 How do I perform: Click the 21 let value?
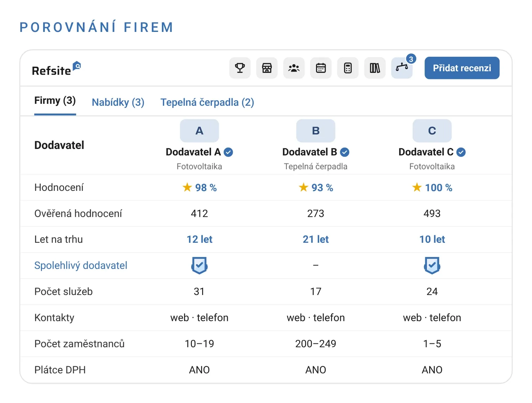(x=316, y=239)
